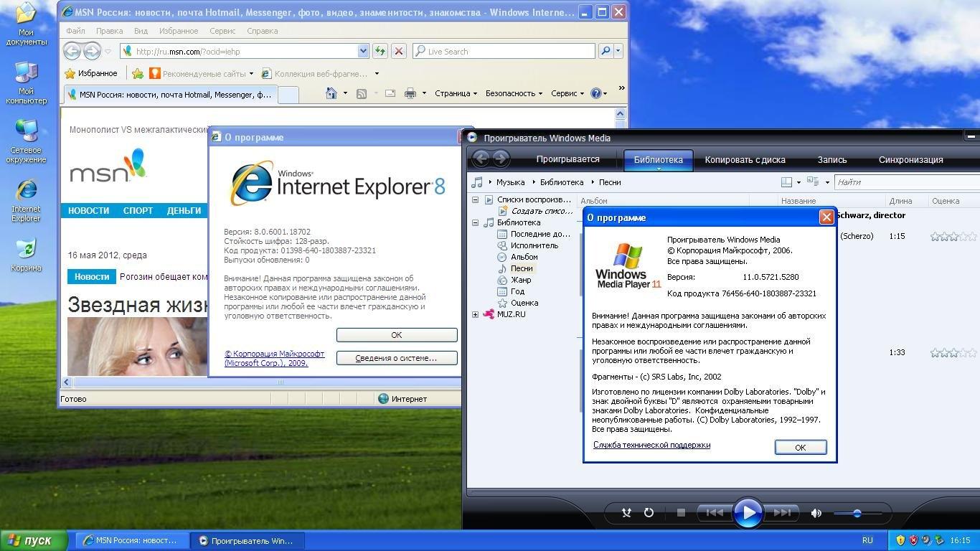Image resolution: width=980 pixels, height=551 pixels.
Task: Toggle repeat mode in the media player
Action: click(649, 512)
